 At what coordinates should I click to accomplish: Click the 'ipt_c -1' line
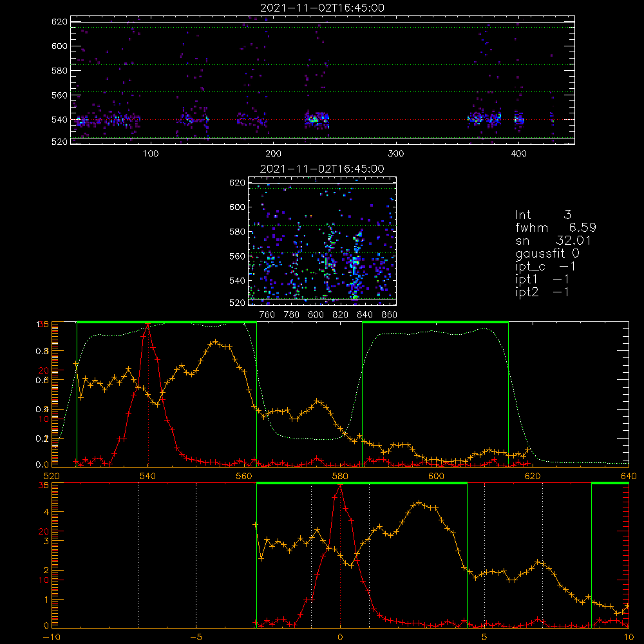pyautogui.click(x=545, y=267)
